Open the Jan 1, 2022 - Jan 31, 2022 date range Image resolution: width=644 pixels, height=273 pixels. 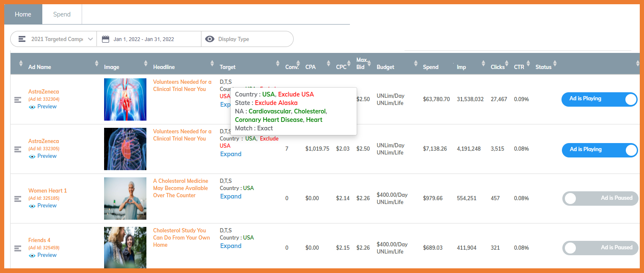(x=144, y=39)
